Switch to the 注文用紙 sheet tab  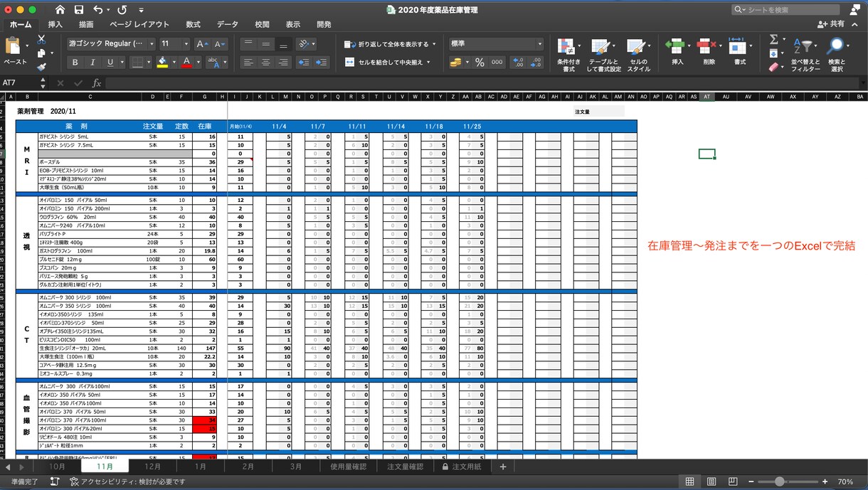point(461,467)
